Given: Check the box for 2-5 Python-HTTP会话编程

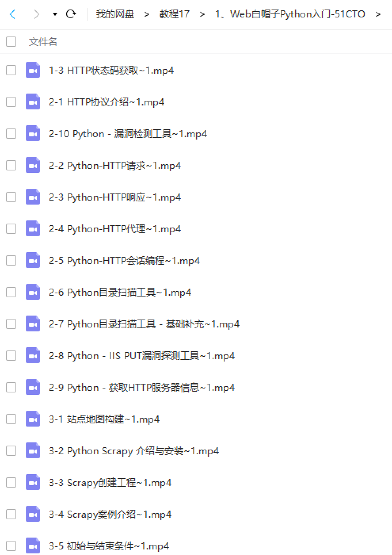Looking at the screenshot, I should tap(11, 260).
